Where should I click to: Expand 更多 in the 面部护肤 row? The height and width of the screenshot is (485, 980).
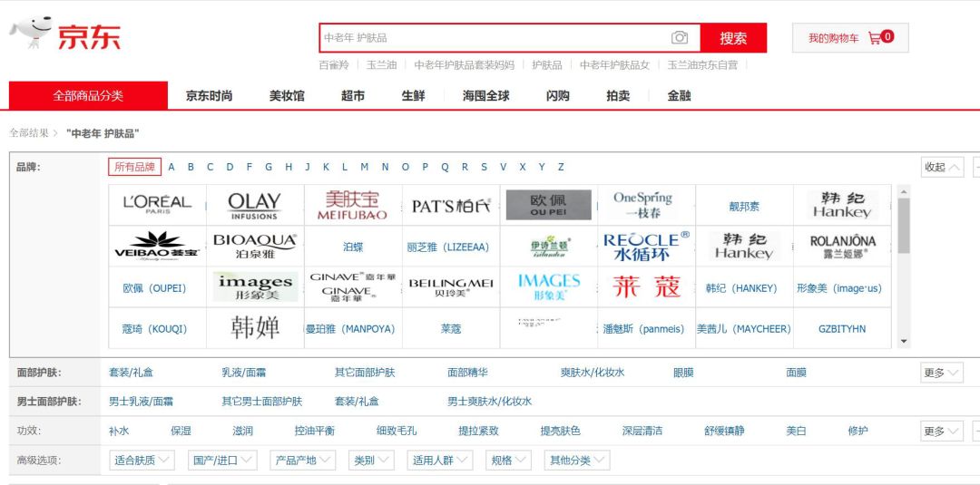(x=941, y=373)
